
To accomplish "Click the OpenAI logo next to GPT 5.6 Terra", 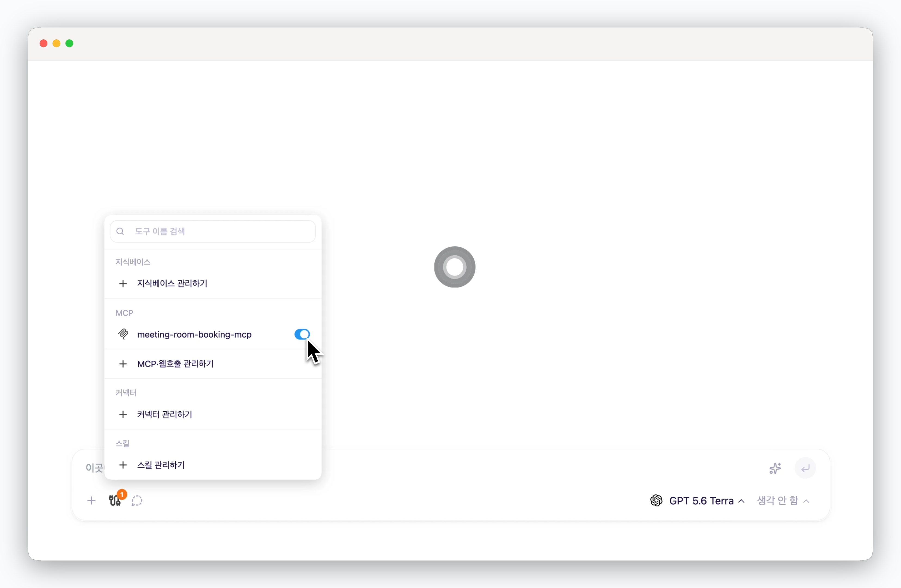I will 656,501.
